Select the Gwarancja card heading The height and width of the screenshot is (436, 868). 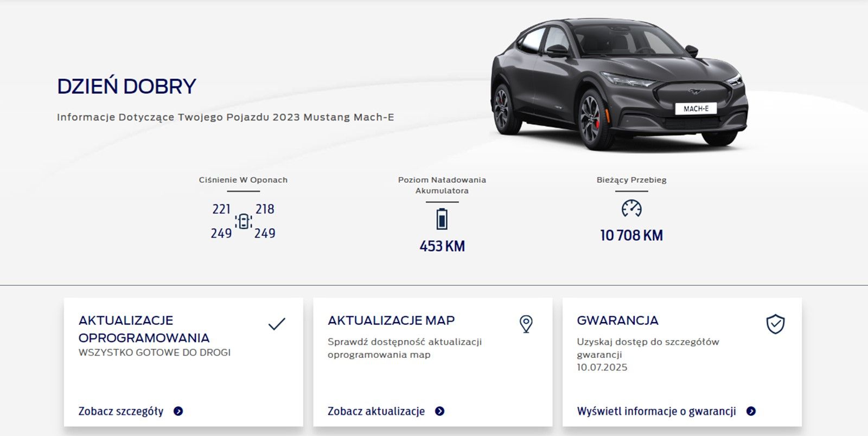coord(617,320)
